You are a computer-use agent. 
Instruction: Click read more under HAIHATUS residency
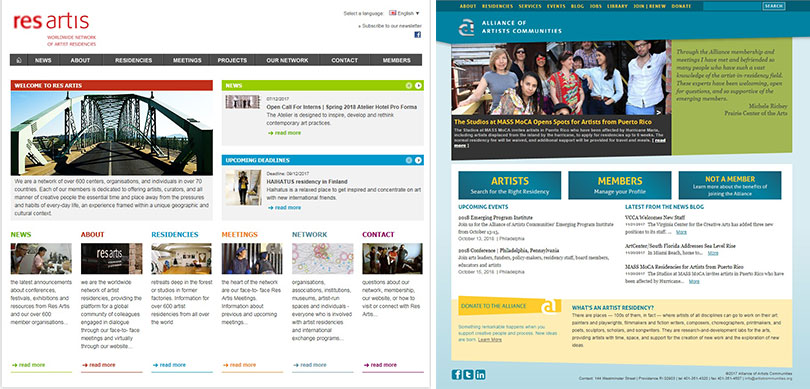(x=284, y=208)
